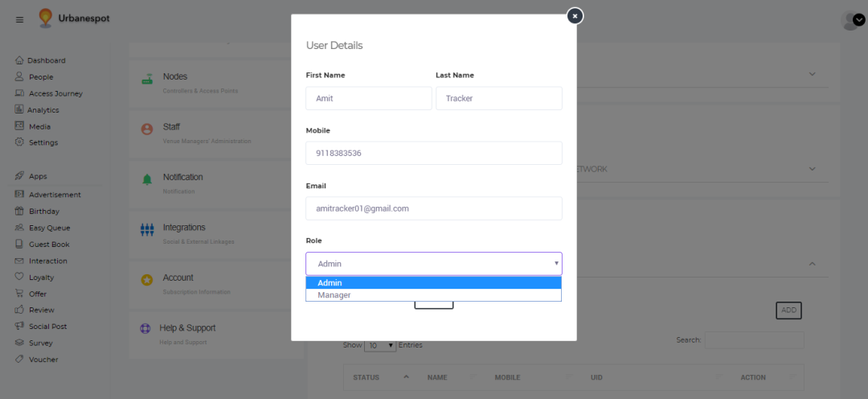868x399 pixels.
Task: Click the Offer cart icon
Action: tap(19, 294)
